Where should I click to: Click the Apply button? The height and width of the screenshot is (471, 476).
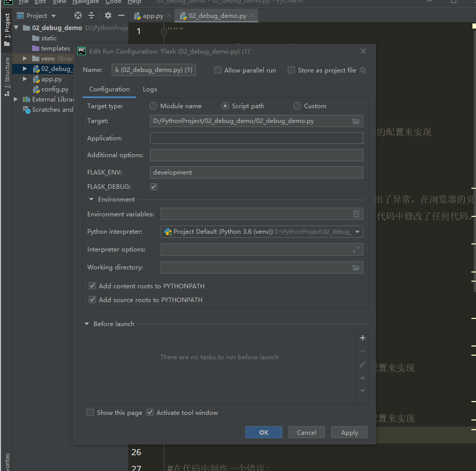tap(349, 432)
